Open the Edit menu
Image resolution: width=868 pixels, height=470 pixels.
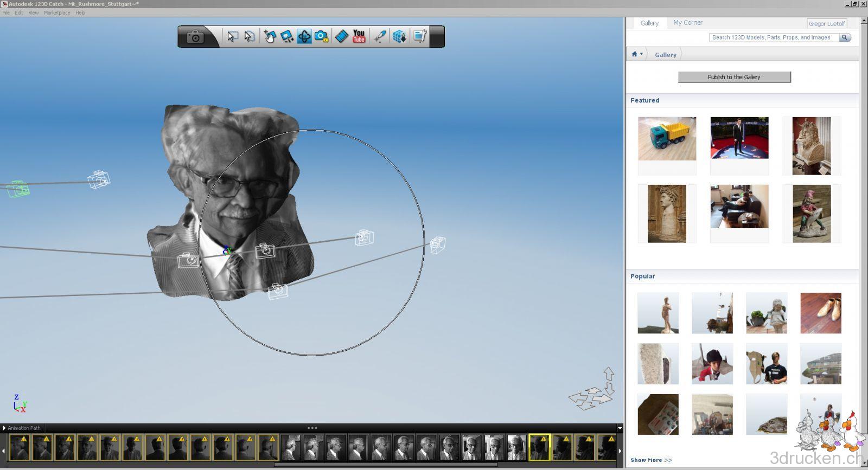pos(19,12)
